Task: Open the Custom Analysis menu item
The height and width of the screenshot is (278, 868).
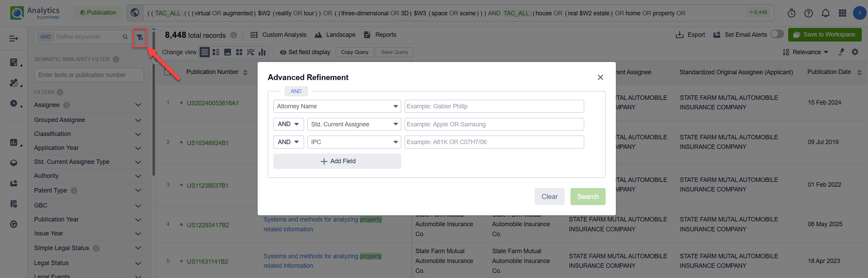Action: point(278,35)
